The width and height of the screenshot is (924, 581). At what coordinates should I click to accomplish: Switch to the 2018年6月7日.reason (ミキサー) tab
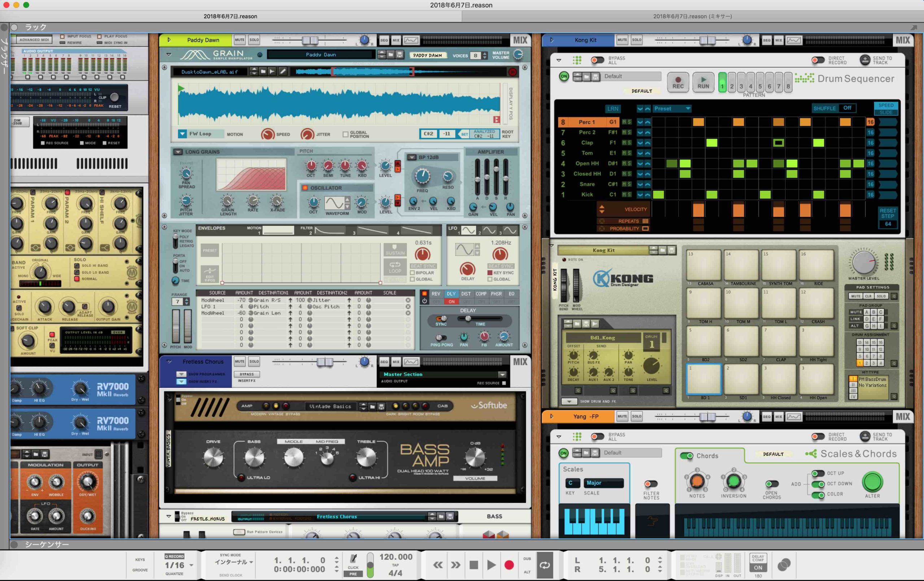pos(692,16)
